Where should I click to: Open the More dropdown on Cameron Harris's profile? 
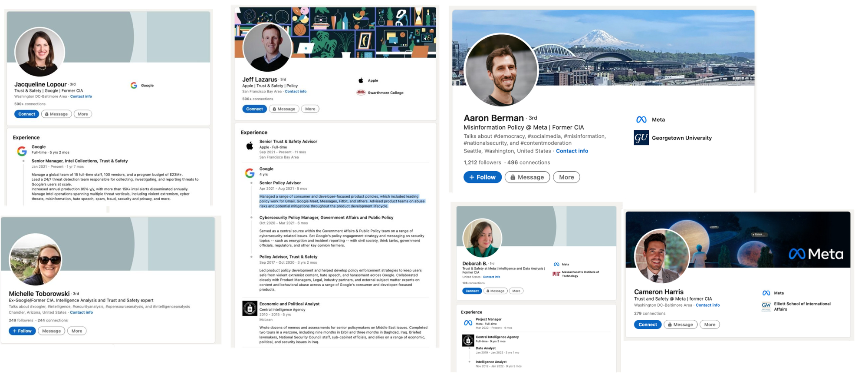coord(710,325)
